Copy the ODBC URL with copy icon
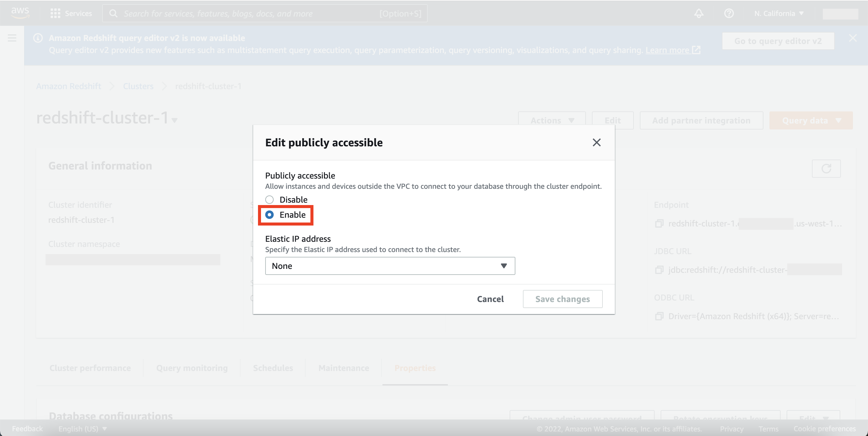This screenshot has height=436, width=868. pyautogui.click(x=659, y=316)
